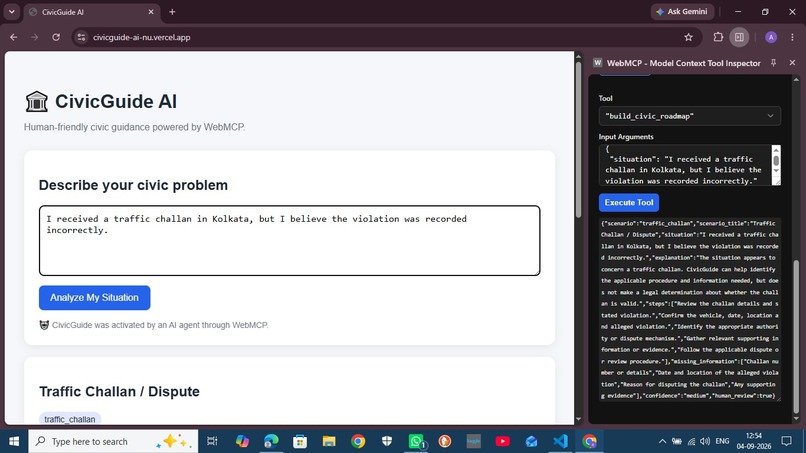Reload the CivicGuide page
Screen dimensions: 806x453
pyautogui.click(x=56, y=37)
